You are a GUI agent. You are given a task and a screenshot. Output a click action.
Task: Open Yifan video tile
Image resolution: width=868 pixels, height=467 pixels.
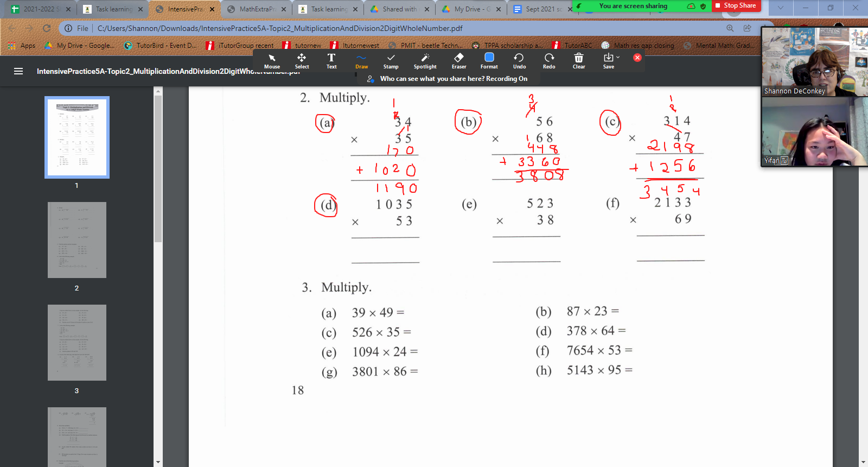[x=815, y=131]
